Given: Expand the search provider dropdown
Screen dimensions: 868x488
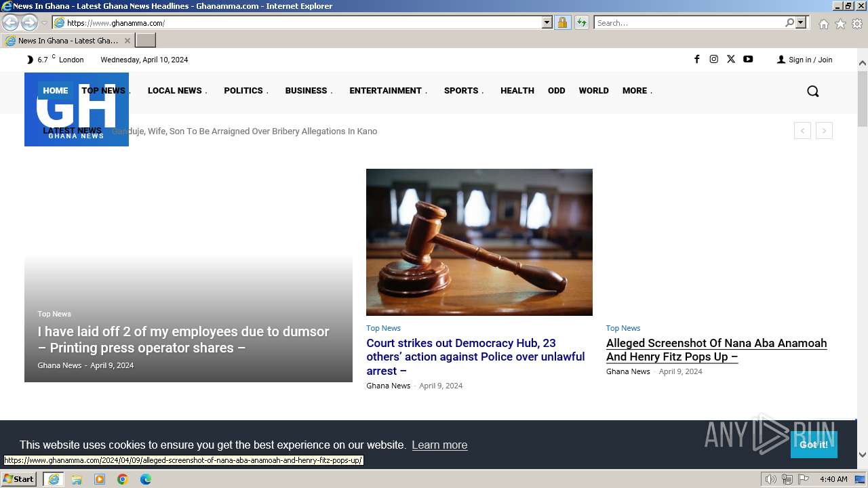Looking at the screenshot, I should 801,23.
